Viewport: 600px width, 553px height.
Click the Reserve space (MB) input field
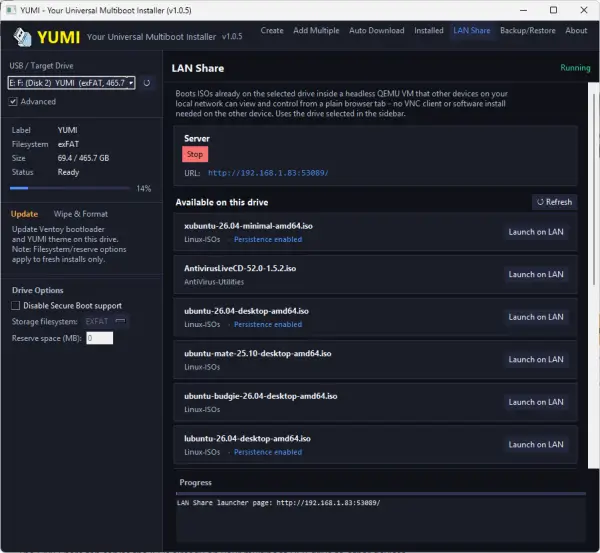point(99,338)
